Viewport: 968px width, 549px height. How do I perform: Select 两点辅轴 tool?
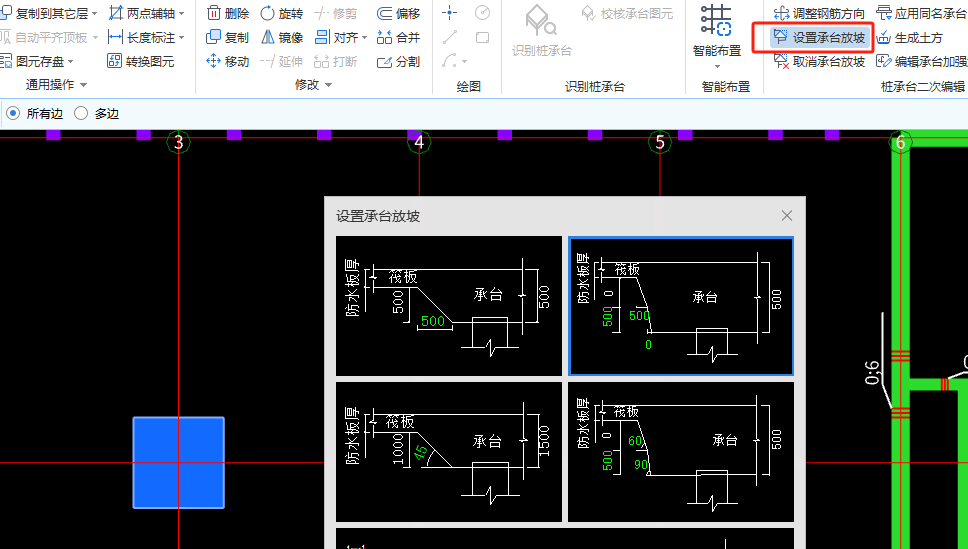pyautogui.click(x=142, y=13)
